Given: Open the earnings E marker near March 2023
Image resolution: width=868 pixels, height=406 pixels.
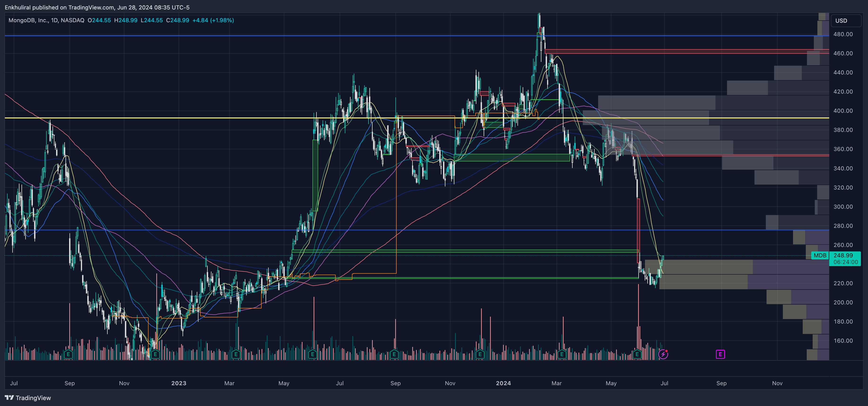Looking at the screenshot, I should (236, 354).
